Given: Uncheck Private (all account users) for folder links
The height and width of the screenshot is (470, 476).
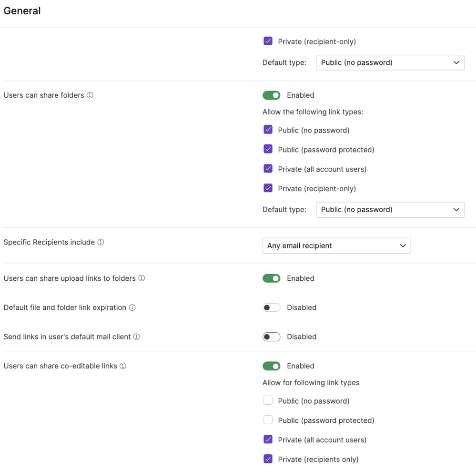Looking at the screenshot, I should (268, 169).
